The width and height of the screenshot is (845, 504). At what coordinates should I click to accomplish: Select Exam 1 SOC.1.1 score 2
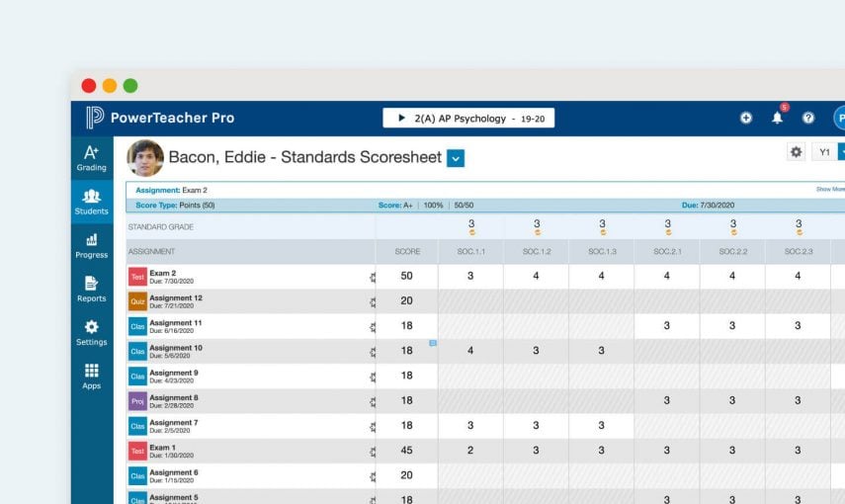(x=470, y=450)
